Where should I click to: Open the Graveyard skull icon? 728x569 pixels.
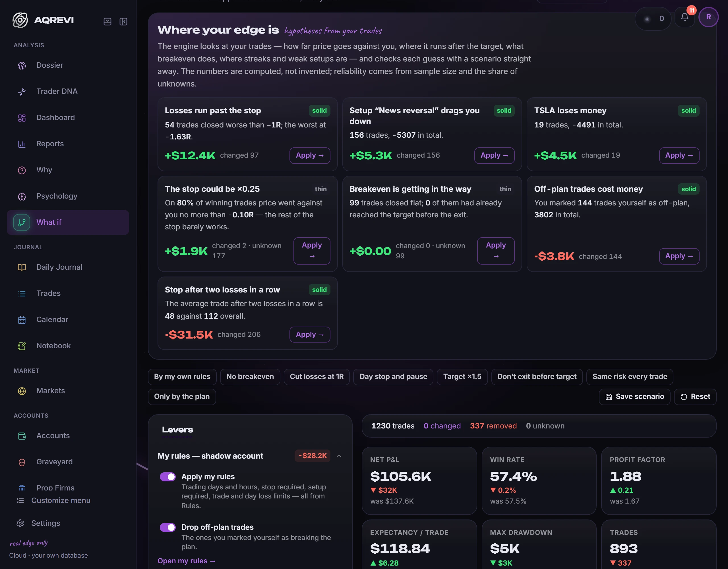coord(22,463)
